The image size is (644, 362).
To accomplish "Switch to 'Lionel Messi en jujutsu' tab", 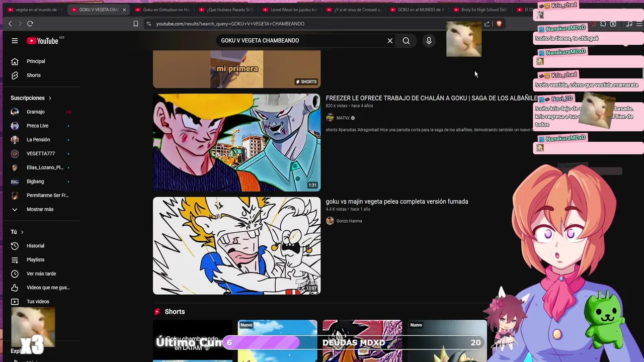I will pos(289,10).
